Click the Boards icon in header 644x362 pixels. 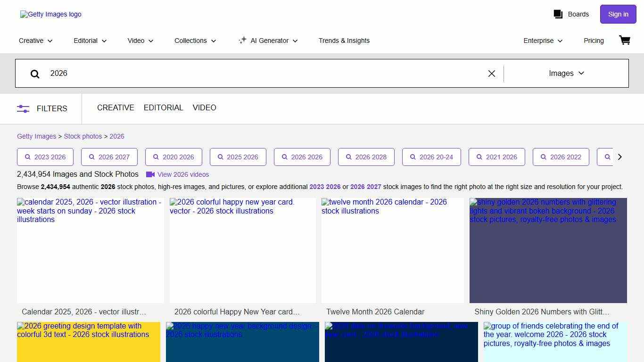558,14
